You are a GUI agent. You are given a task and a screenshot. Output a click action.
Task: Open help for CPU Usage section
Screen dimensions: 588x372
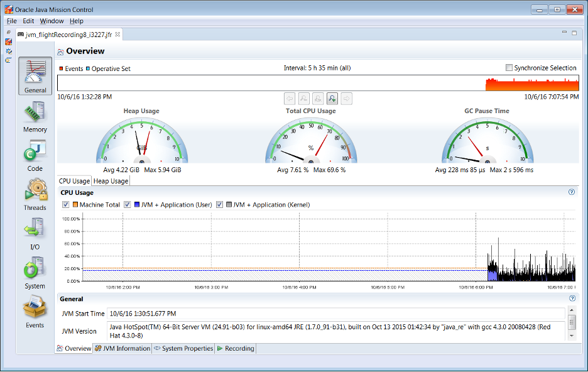[x=572, y=192]
